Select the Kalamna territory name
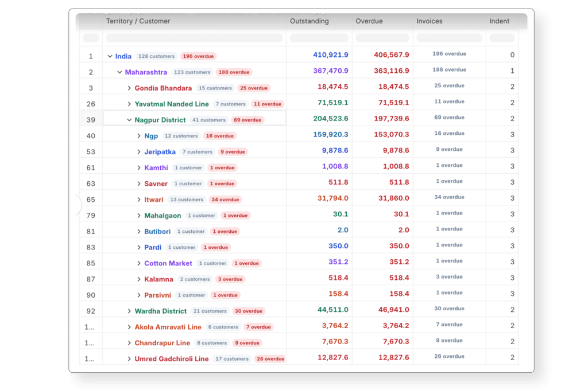 (158, 279)
